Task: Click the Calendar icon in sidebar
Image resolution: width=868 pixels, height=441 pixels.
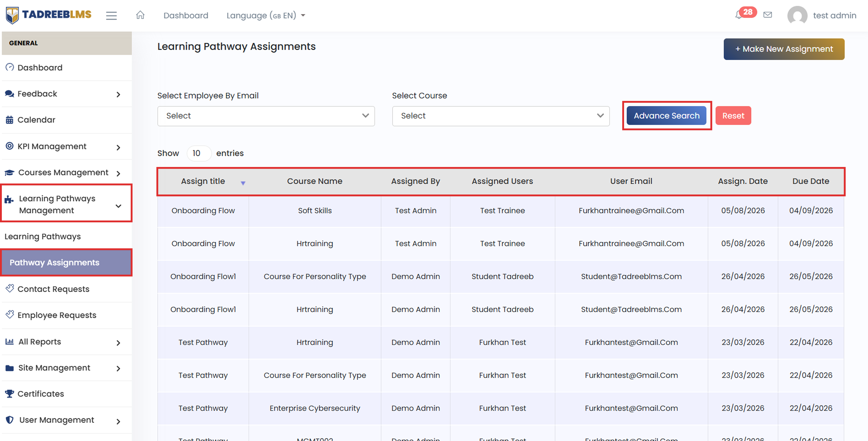Action: tap(9, 120)
